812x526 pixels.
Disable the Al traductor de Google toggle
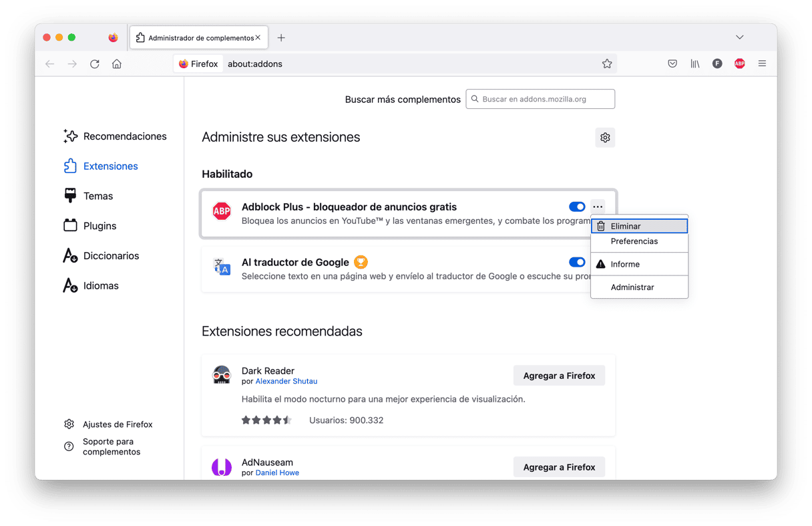tap(577, 263)
